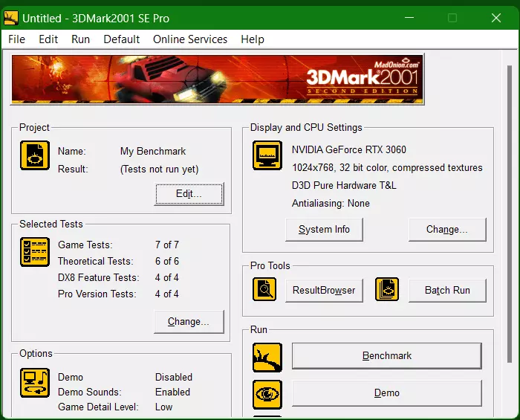
Task: Click 'D3D Pure Hardware T&L' text
Action: click(x=344, y=185)
